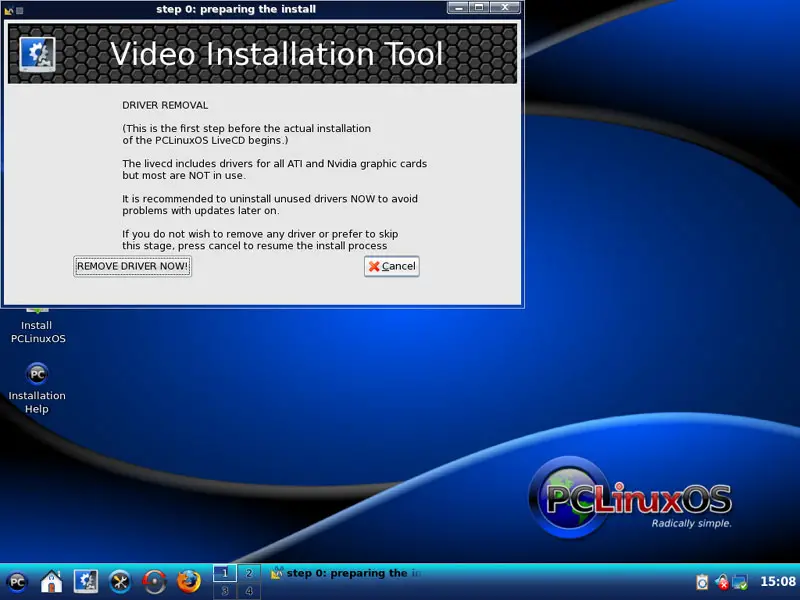Launch the PCLinuxOS Control Center panel icon
The width and height of the screenshot is (800, 600).
86,581
